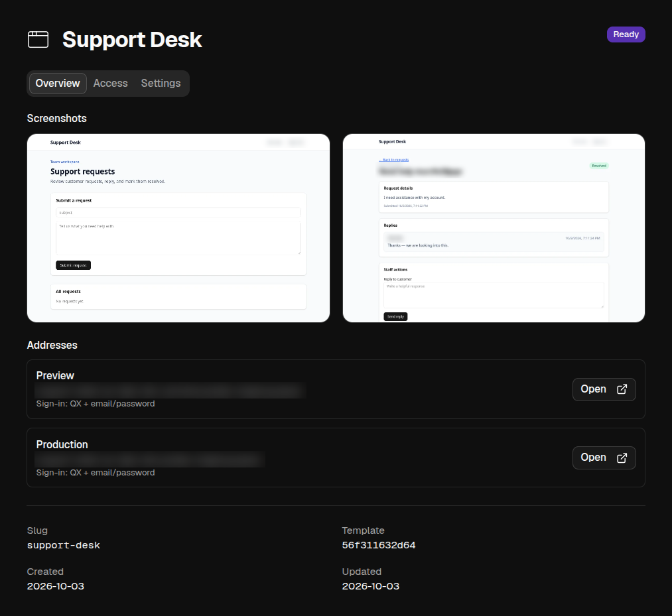Viewport: 672px width, 616px height.
Task: Click the Screenshots section heading
Action: click(56, 118)
